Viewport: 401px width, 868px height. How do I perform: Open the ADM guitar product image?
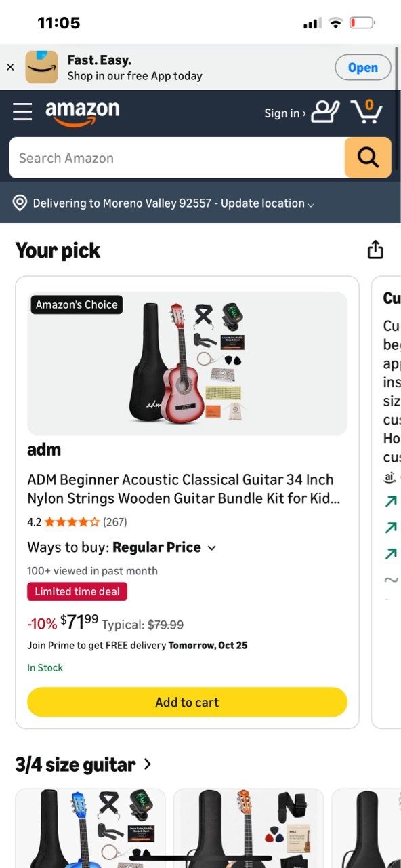(x=187, y=363)
